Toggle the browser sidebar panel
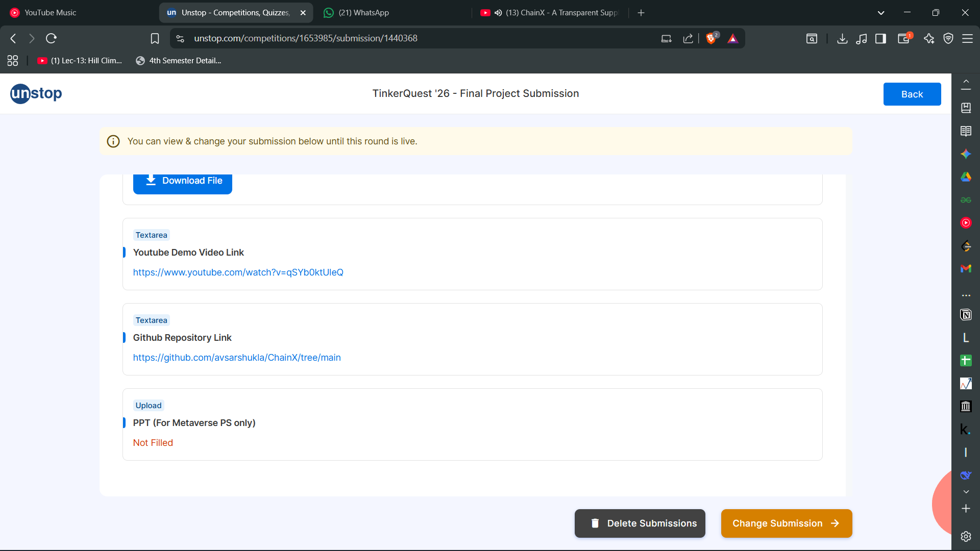This screenshot has width=980, height=551. point(880,38)
